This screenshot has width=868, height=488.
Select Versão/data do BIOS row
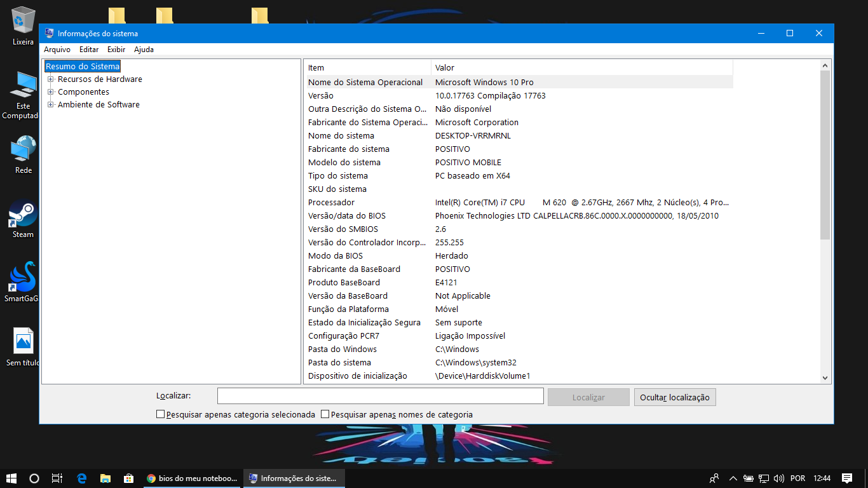click(519, 215)
